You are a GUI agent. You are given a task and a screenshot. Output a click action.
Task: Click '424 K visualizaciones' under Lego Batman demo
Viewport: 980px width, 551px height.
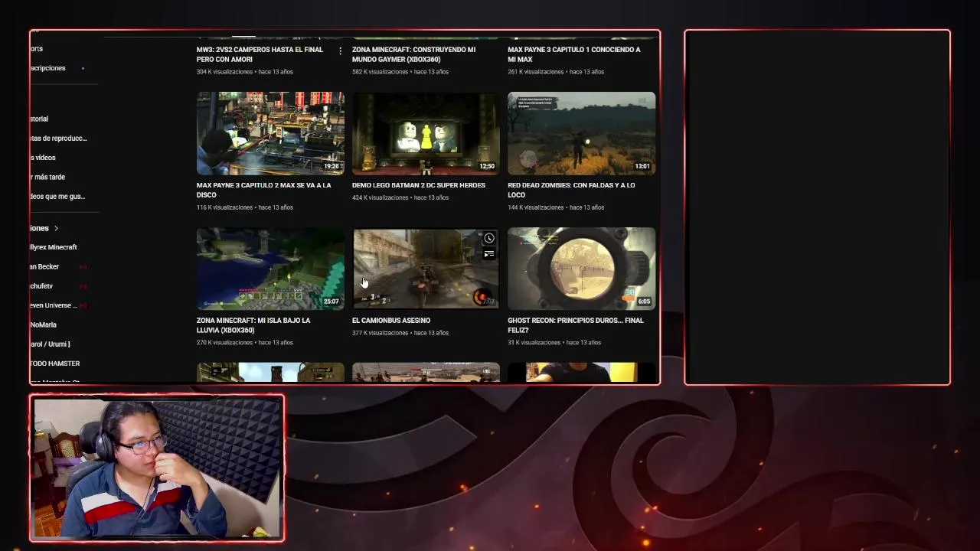[x=381, y=197]
